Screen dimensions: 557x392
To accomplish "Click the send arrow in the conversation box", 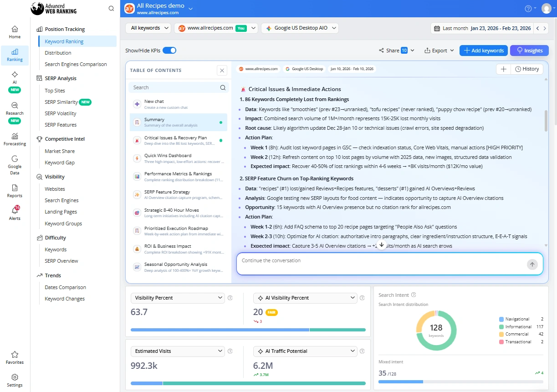I will tap(532, 265).
